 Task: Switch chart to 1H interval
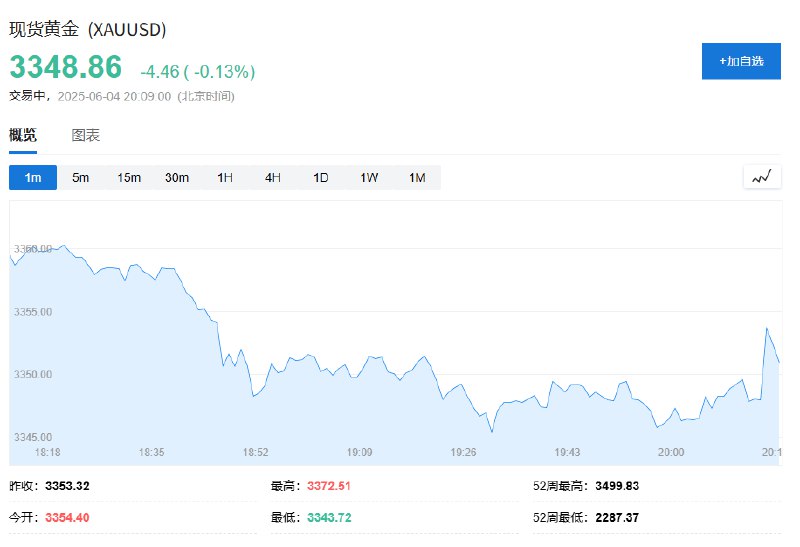point(224,178)
